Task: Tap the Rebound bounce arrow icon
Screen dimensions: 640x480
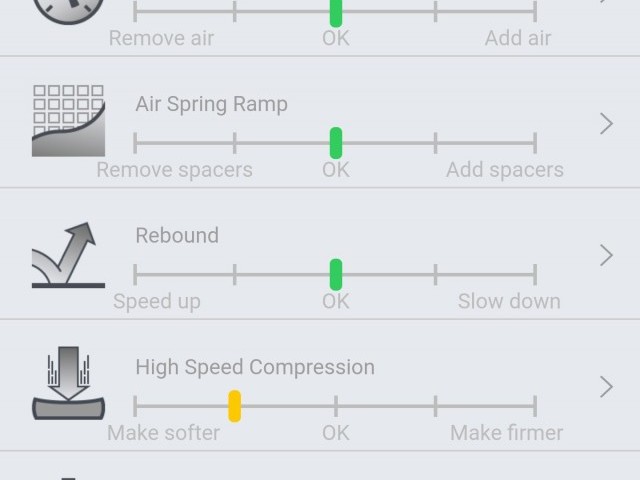Action: point(68,255)
